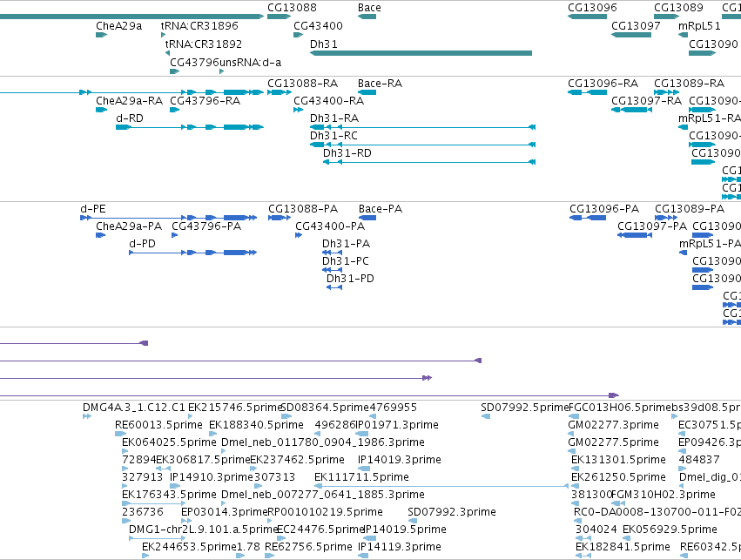
Task: Click the Bace-RA transcript label
Action: (x=380, y=84)
